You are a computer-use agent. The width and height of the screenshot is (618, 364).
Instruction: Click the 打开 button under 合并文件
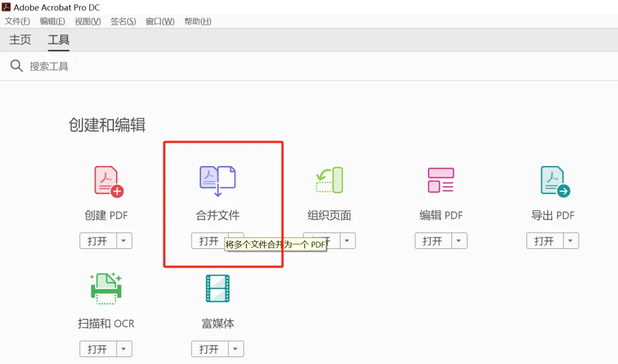click(208, 240)
